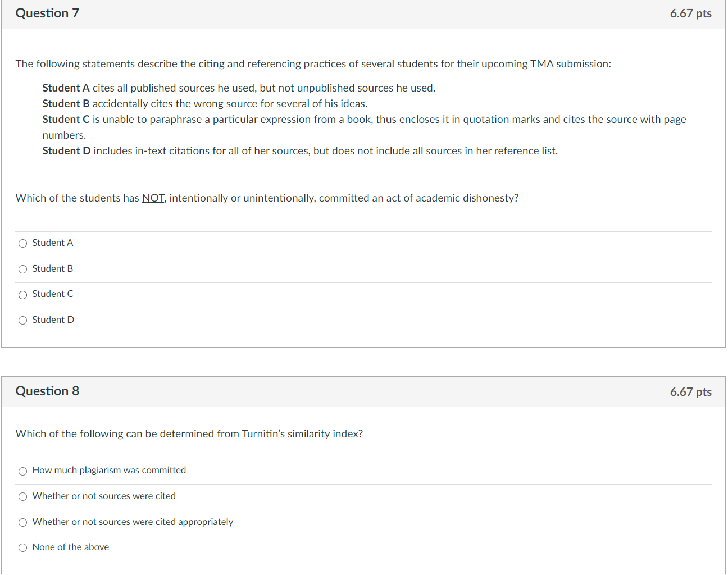
Task: Choose 'Whether or not sources were cited' option
Action: coord(22,496)
